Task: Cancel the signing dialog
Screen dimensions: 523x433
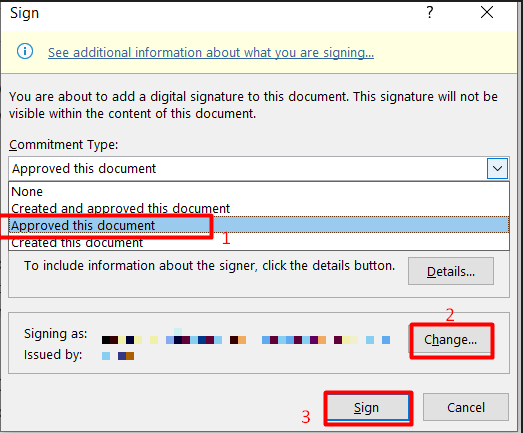Action: tap(466, 407)
